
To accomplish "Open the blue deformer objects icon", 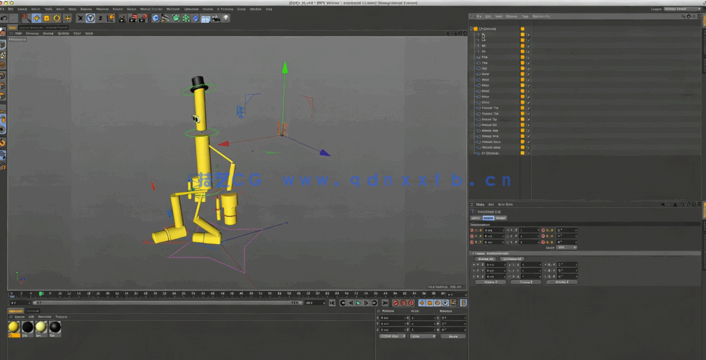I will pyautogui.click(x=195, y=18).
